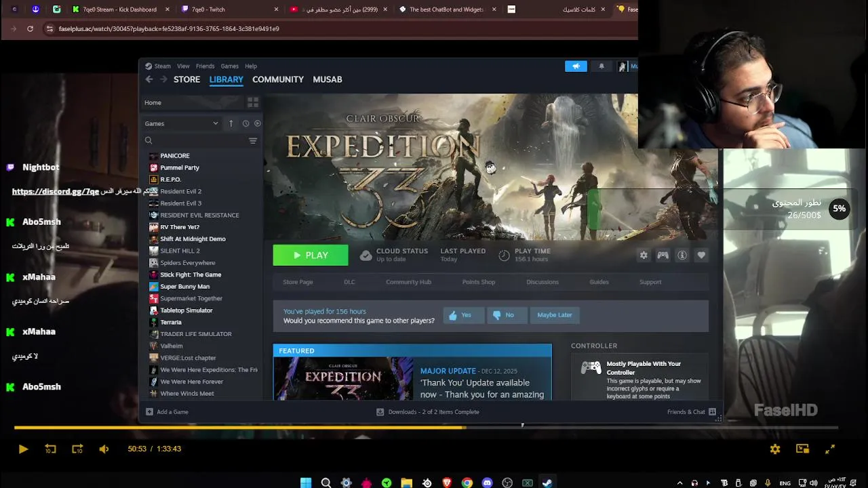This screenshot has height=488, width=868.
Task: Open the MUSAB profile tab
Action: 328,79
